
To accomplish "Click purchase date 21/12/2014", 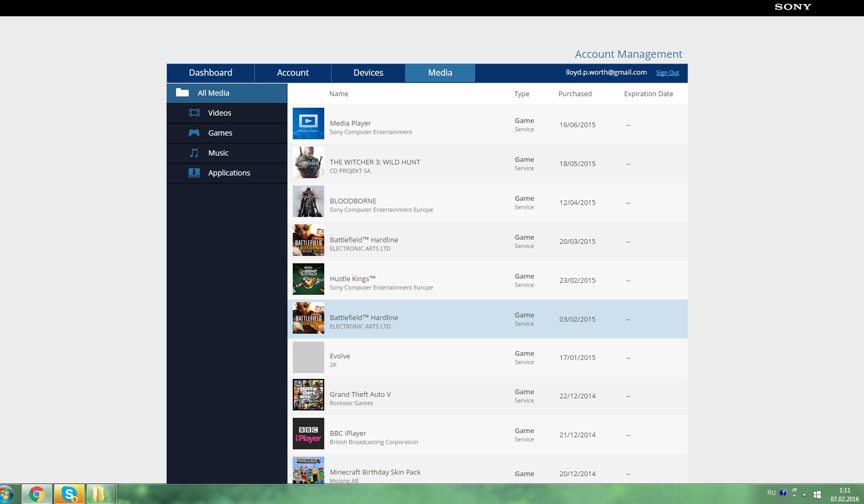I will [x=578, y=435].
